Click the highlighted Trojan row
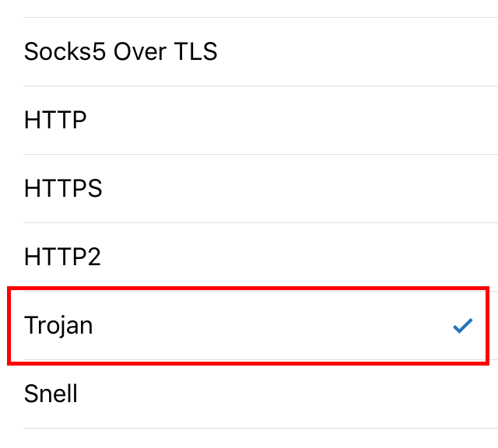This screenshot has height=448, width=498. pos(249,325)
